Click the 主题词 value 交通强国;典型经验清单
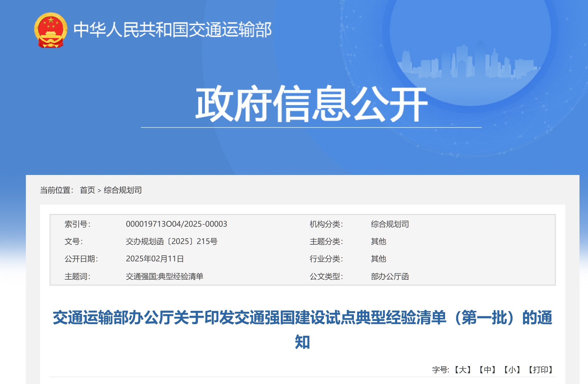Viewport: 588px width, 384px height. click(x=164, y=276)
